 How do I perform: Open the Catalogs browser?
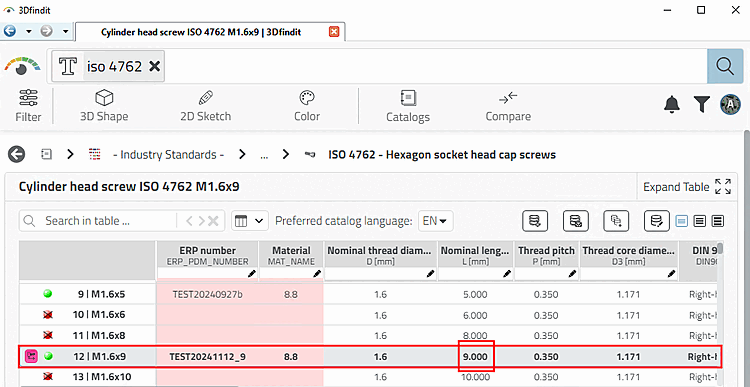[408, 106]
